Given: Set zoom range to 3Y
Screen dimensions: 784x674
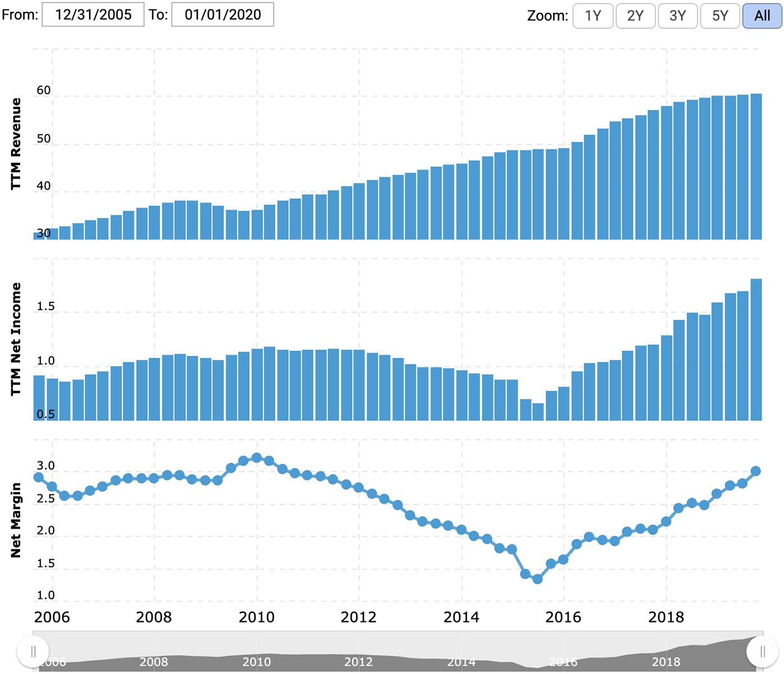Looking at the screenshot, I should tap(678, 16).
